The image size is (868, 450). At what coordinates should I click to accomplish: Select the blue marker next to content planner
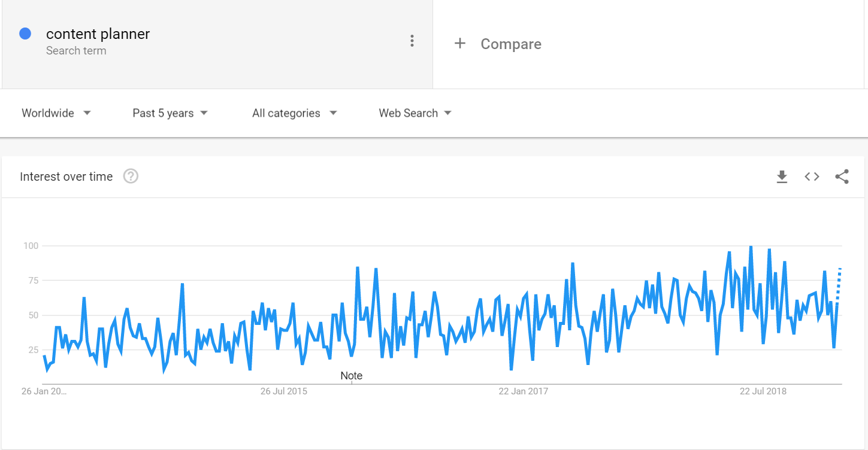pos(25,34)
